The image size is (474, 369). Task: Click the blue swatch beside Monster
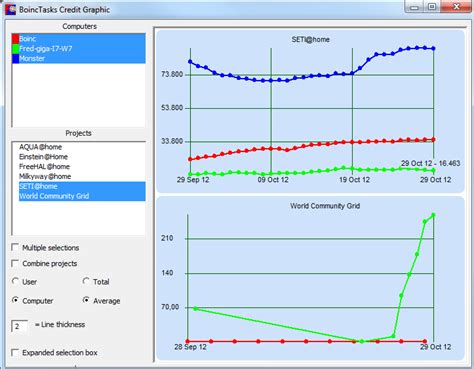(15, 59)
